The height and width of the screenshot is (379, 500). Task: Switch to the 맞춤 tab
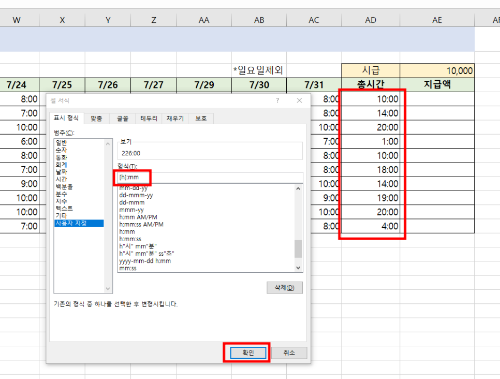96,118
